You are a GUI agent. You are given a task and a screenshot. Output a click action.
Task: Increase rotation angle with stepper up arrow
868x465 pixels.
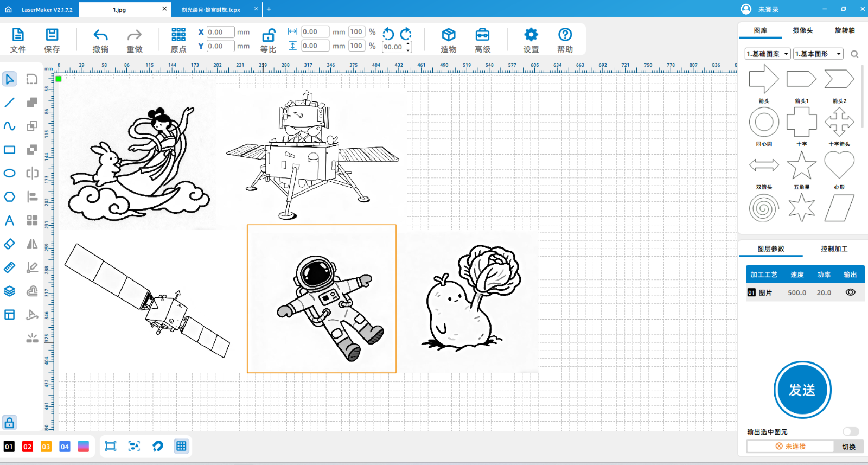point(408,44)
